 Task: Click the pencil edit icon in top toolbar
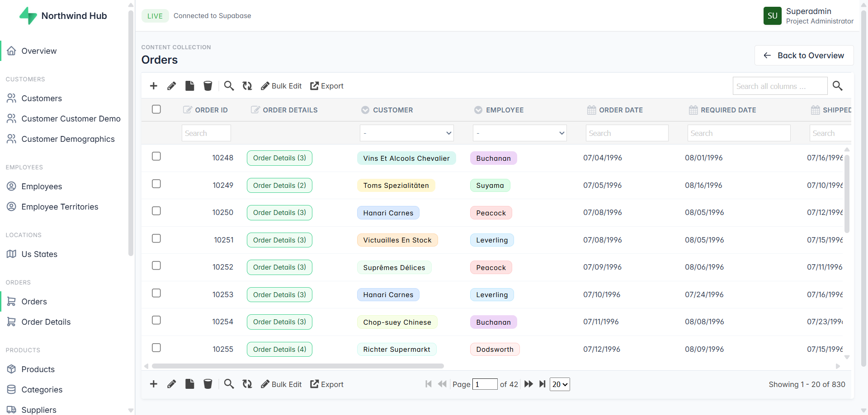pyautogui.click(x=171, y=86)
